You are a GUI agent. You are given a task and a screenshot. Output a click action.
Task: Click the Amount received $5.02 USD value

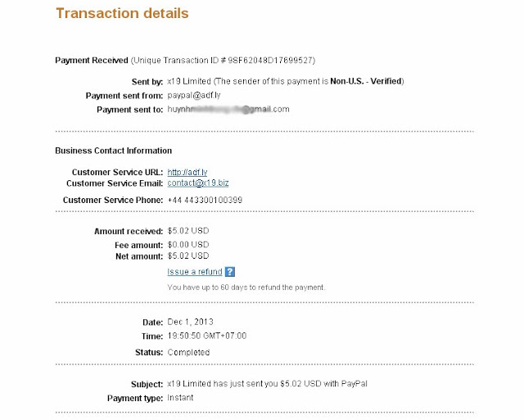click(x=188, y=232)
